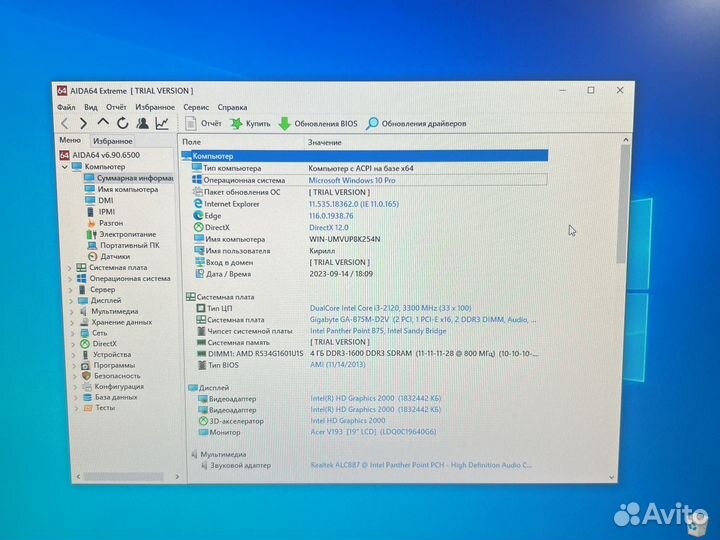Select the Тесты tree item
The image size is (720, 540).
100,407
